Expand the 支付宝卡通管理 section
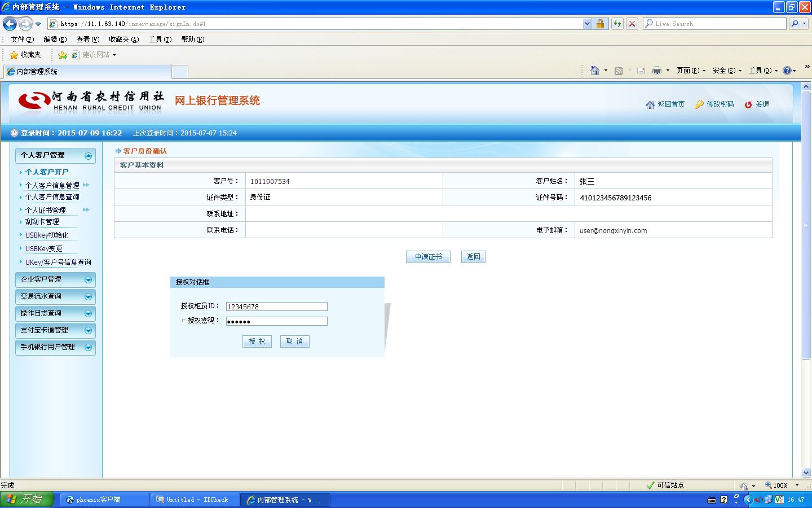812x508 pixels. point(55,330)
